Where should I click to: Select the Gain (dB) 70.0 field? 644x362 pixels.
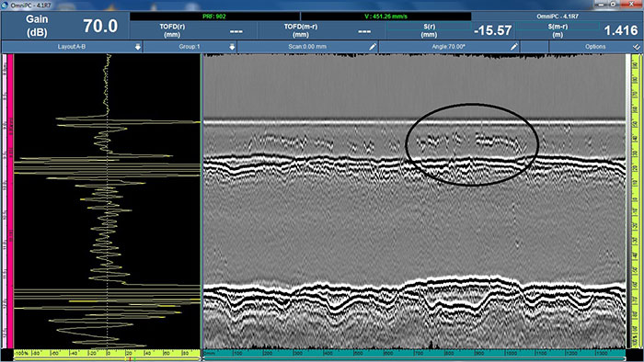65,26
